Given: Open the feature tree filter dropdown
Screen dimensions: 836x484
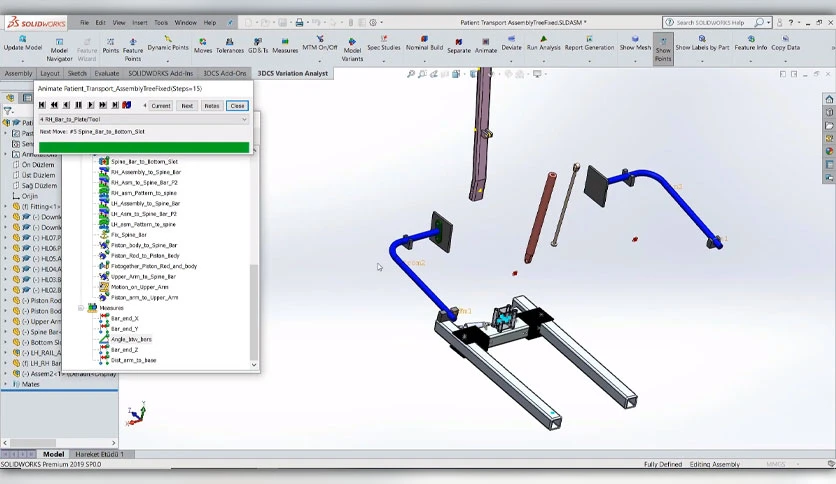Looking at the screenshot, I should [x=8, y=111].
